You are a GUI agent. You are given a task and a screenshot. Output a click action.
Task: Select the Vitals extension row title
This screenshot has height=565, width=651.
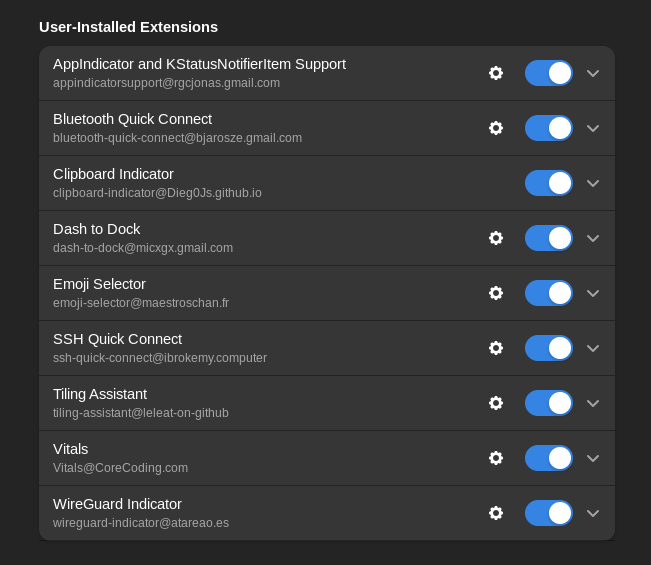71,449
